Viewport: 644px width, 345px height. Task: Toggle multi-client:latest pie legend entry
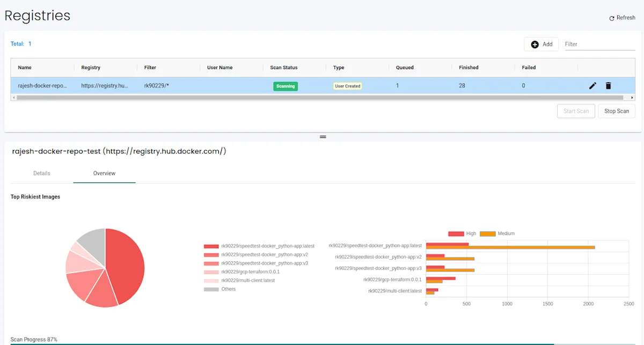[x=239, y=280]
